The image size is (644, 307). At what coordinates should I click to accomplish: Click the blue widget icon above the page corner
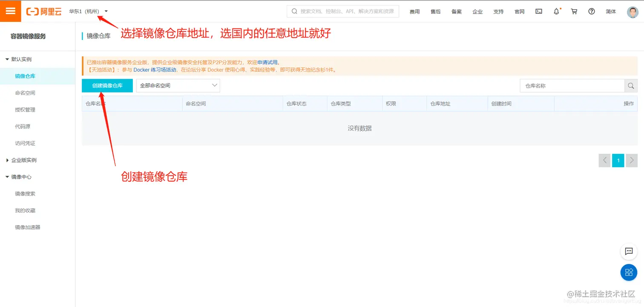(x=629, y=272)
